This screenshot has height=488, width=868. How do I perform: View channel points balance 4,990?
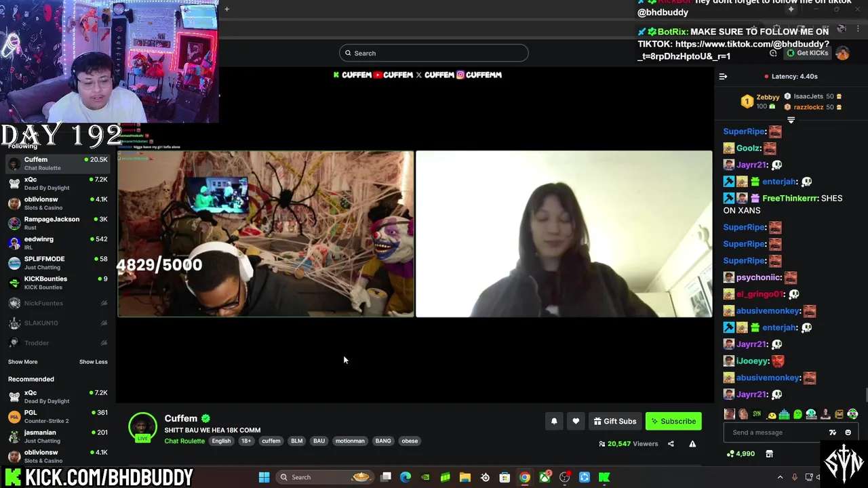(x=741, y=453)
